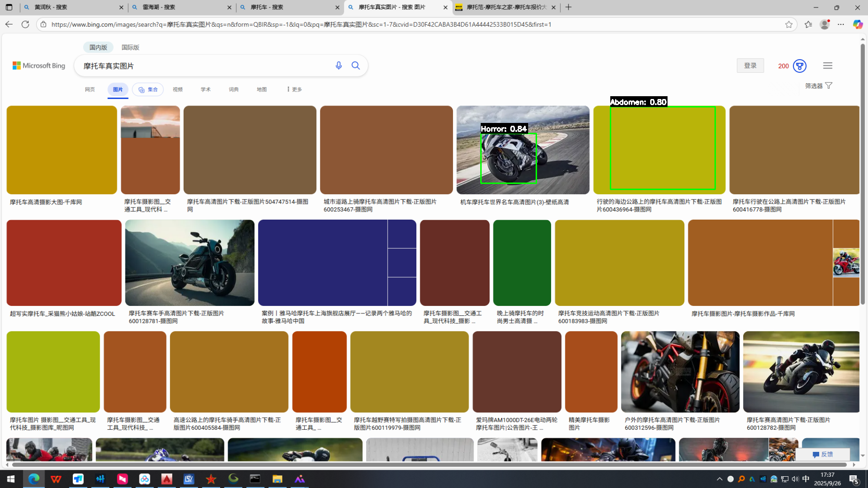The width and height of the screenshot is (868, 488).
Task: Open the Copilot icon in browser toolbar
Action: (858, 24)
